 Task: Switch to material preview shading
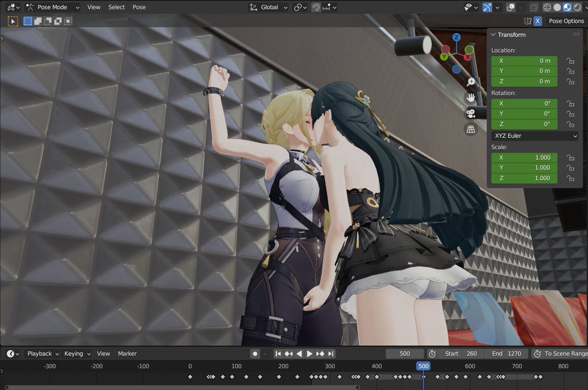567,7
